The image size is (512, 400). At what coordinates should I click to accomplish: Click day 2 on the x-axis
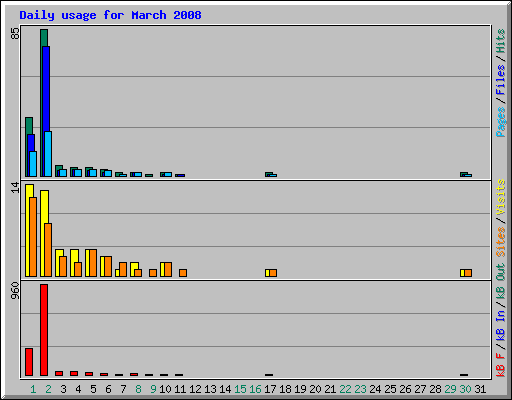point(48,389)
